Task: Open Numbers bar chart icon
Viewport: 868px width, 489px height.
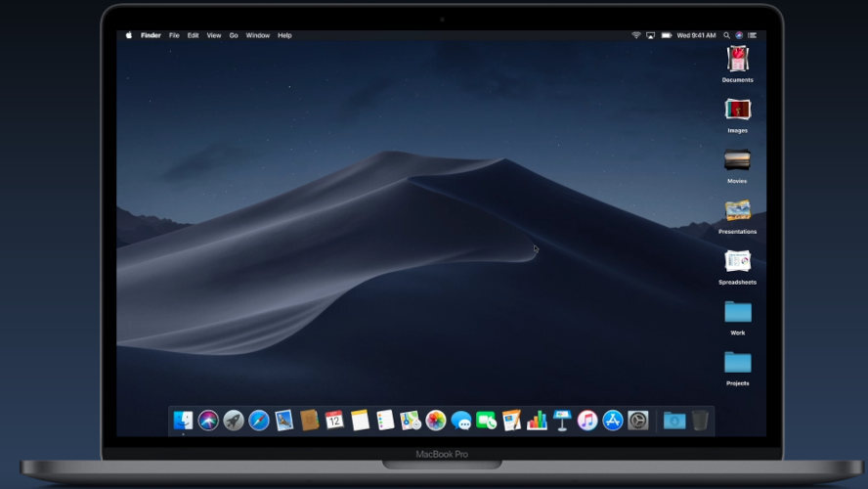Action: [x=537, y=421]
